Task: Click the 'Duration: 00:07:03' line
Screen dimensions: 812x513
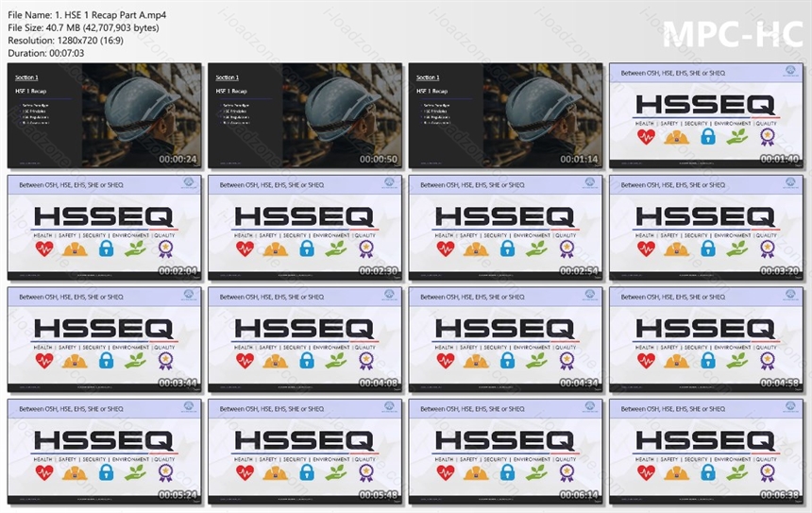Action: (x=45, y=53)
